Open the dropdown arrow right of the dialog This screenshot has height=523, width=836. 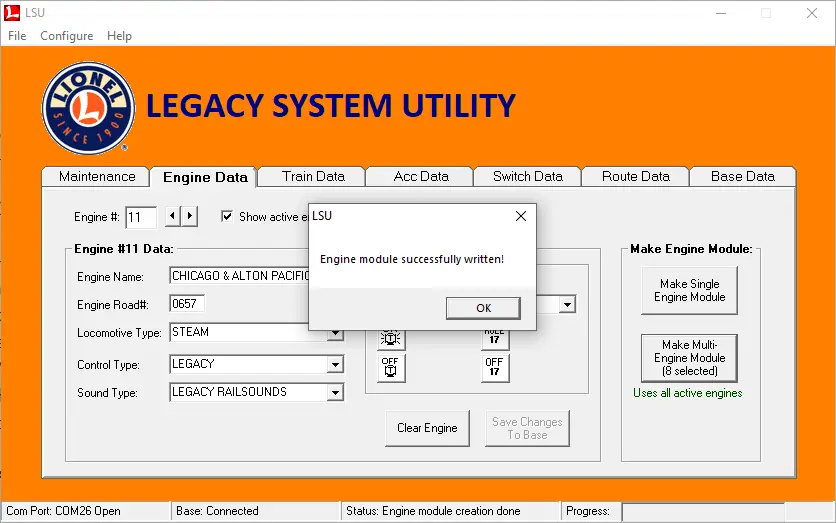point(567,305)
